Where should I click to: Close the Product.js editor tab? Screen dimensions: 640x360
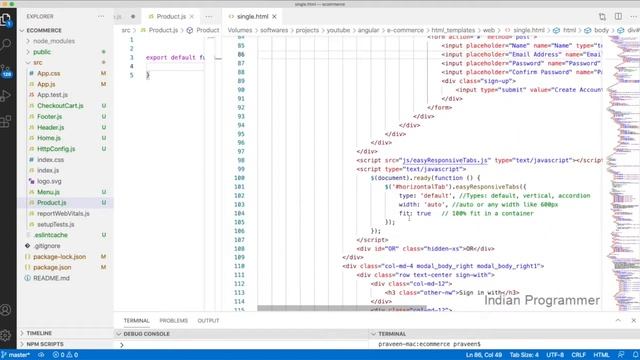(x=191, y=16)
